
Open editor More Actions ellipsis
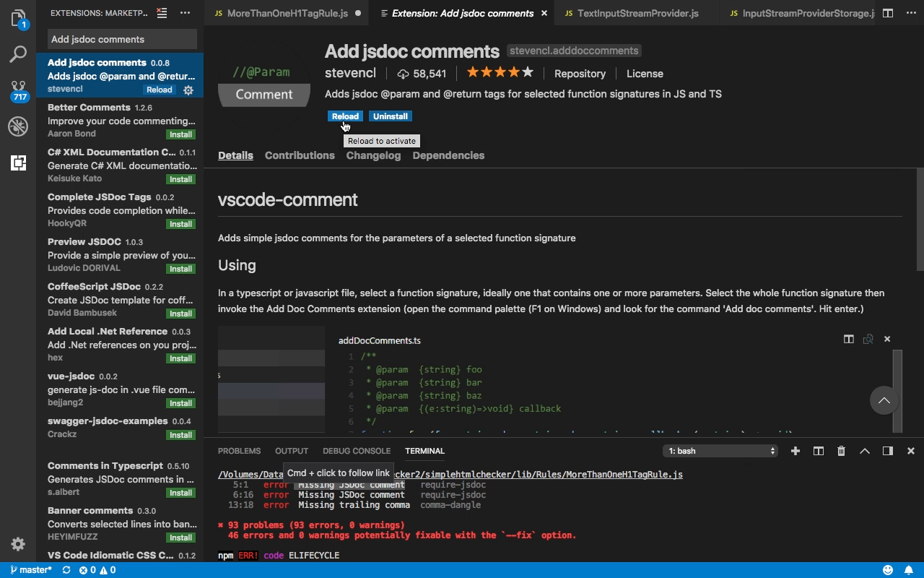point(910,13)
